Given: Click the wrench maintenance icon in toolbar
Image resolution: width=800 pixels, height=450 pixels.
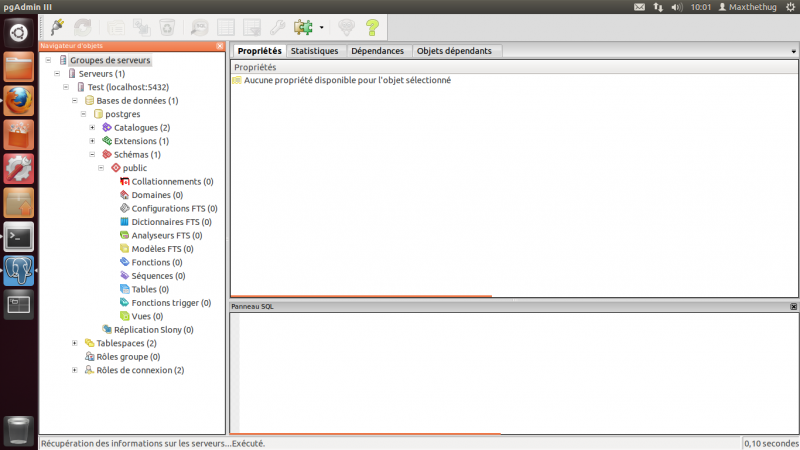Looking at the screenshot, I should coord(278,27).
